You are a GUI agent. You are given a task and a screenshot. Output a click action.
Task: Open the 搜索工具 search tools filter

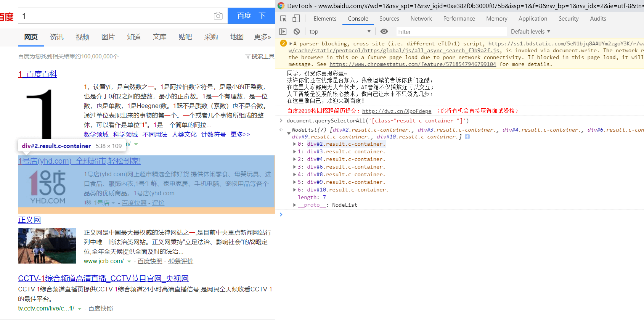[260, 56]
